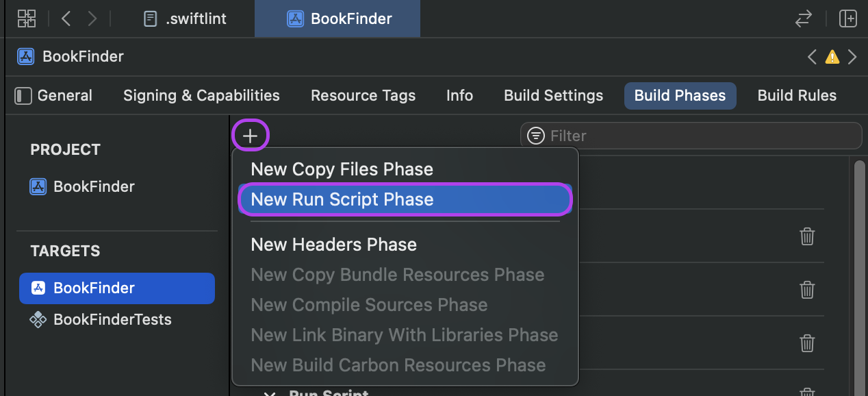Click the filter options icon
Viewport: 868px width, 396px height.
pyautogui.click(x=536, y=136)
